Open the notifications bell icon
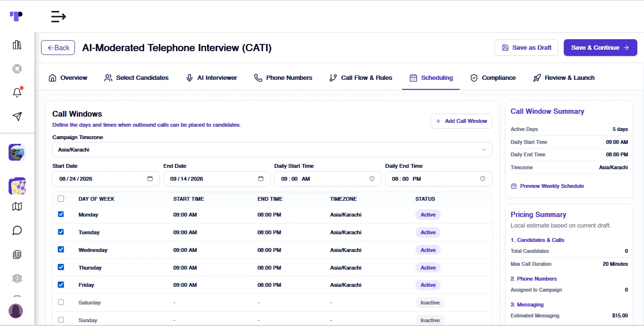 [17, 92]
